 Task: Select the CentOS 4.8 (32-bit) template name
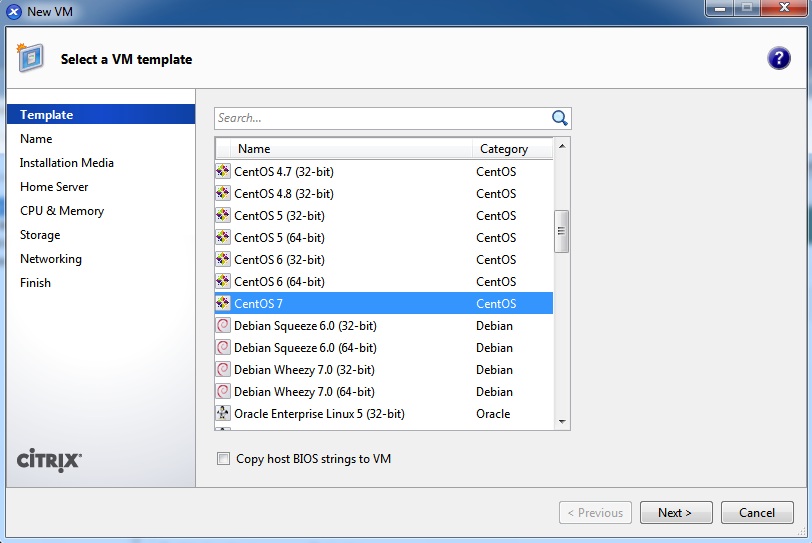(x=284, y=194)
